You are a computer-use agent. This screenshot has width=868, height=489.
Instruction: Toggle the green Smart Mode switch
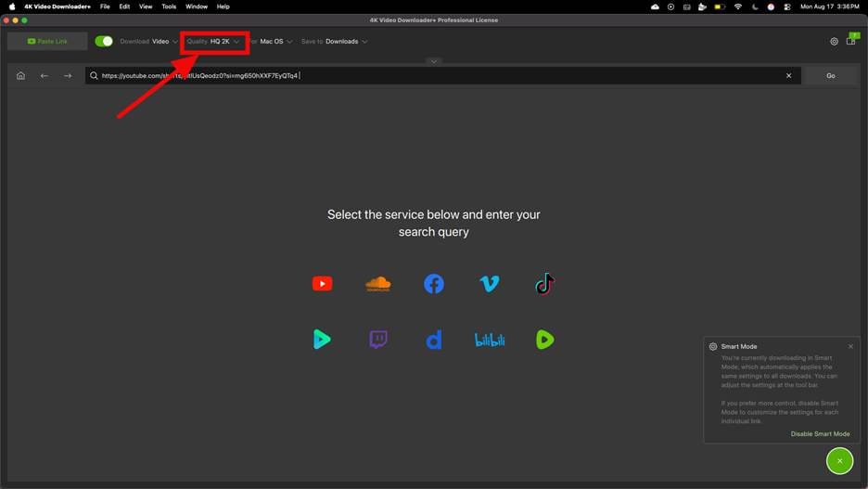click(x=104, y=41)
